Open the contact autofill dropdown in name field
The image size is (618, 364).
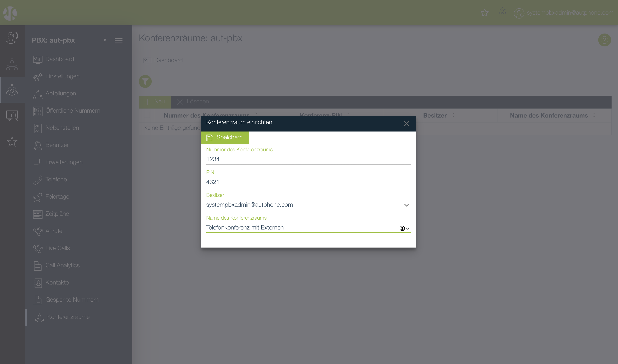point(404,228)
